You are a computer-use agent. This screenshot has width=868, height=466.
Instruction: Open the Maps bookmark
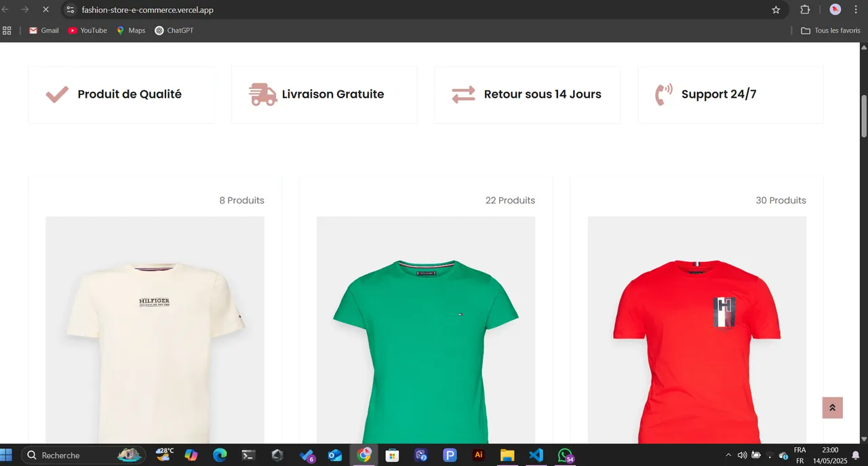click(x=131, y=31)
